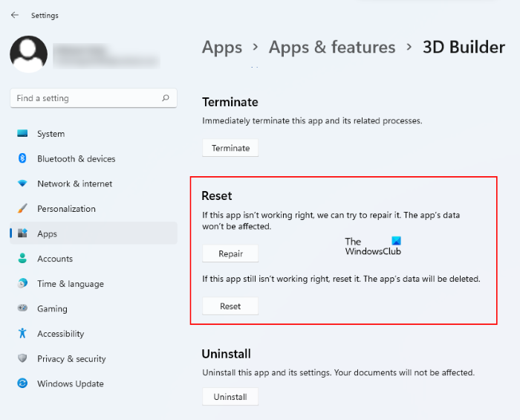Go back with the back arrow
520x420 pixels.
tap(15, 15)
